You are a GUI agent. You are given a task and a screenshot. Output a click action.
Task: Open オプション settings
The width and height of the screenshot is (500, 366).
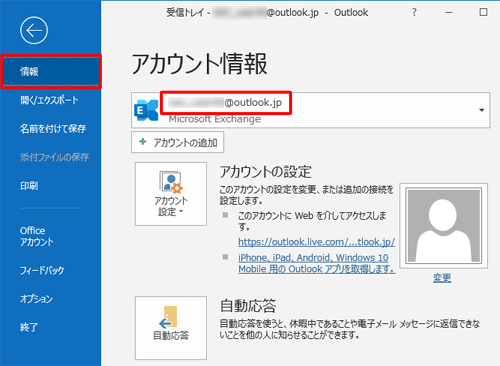[x=36, y=299]
